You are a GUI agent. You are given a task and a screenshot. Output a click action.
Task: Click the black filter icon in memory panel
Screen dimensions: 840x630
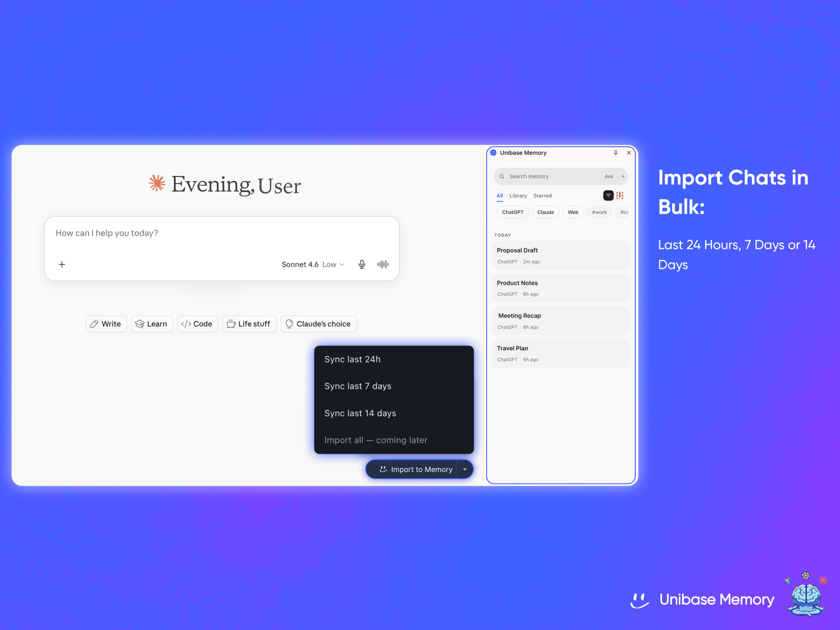coord(608,195)
